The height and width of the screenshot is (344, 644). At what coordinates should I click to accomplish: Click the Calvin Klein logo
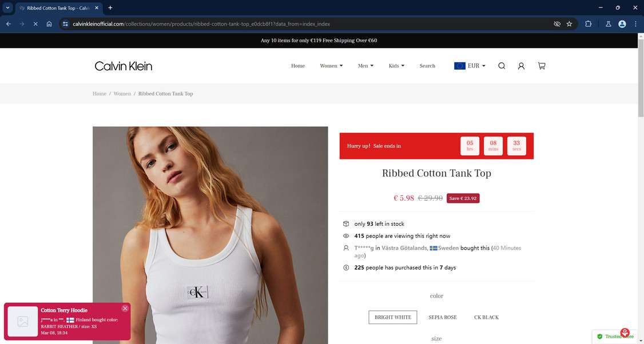pyautogui.click(x=123, y=66)
